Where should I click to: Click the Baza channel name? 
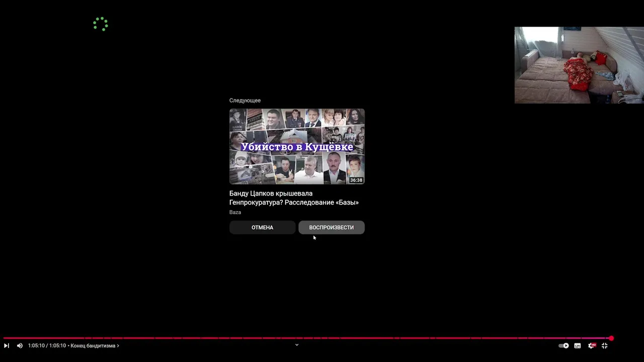[x=235, y=212]
